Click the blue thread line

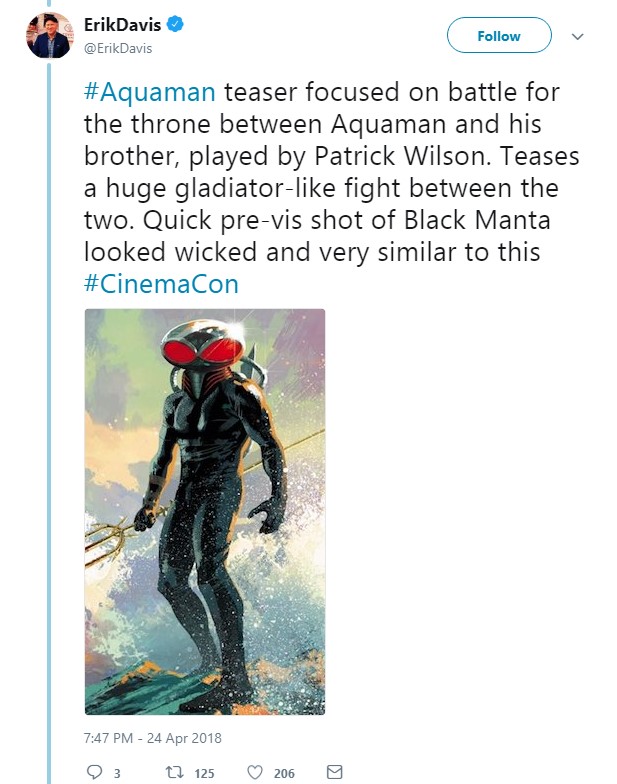[49, 421]
